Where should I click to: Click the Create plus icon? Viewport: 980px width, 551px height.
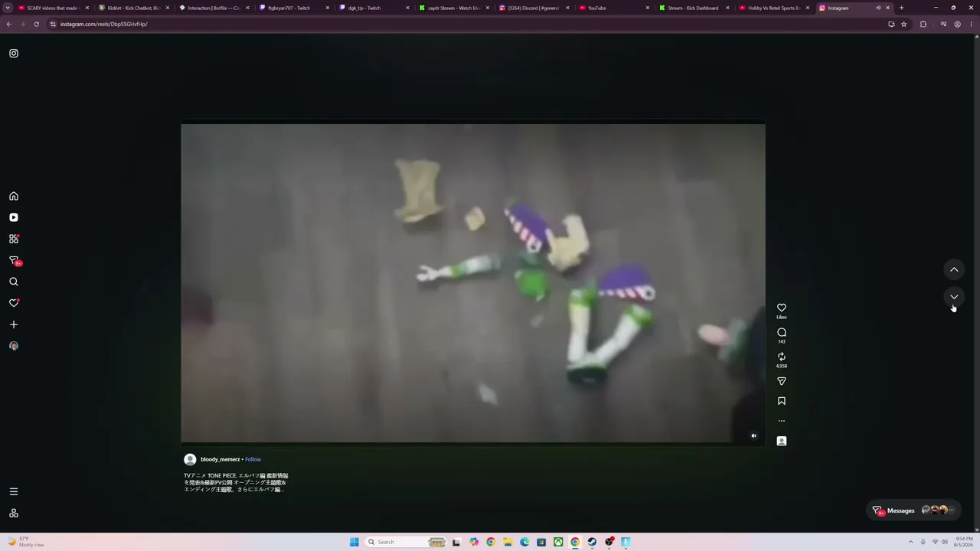pos(14,324)
